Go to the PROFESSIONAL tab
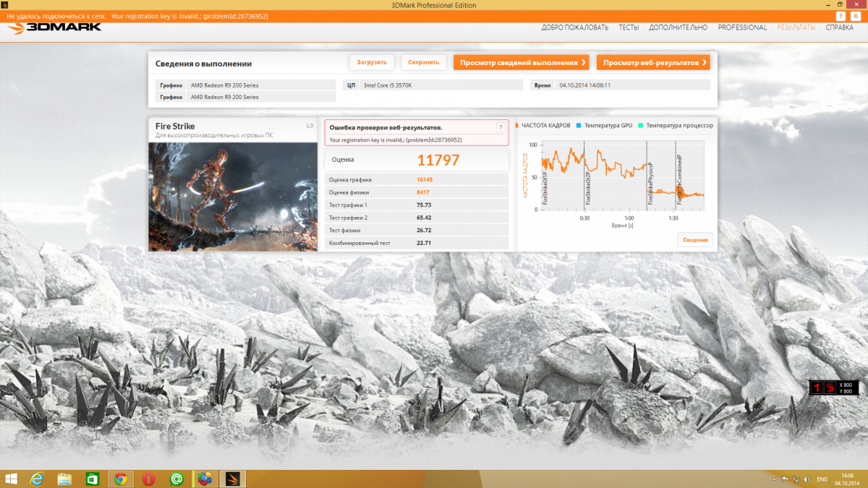This screenshot has width=868, height=488. [x=742, y=27]
